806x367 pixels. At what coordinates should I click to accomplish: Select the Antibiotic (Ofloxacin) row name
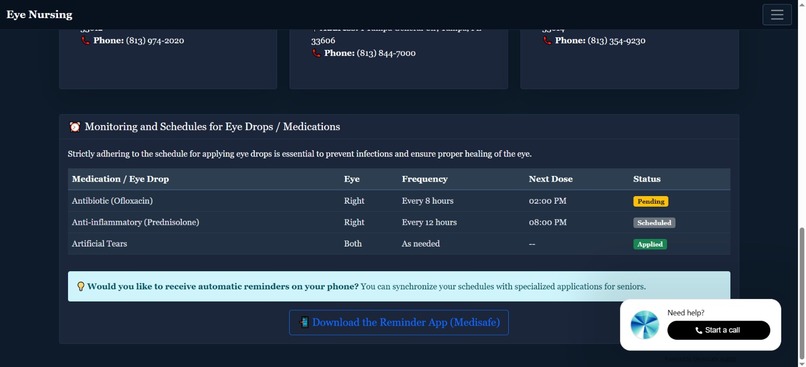click(112, 201)
